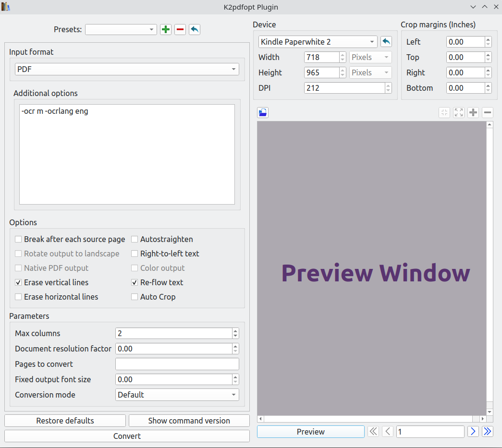Viewport: 502px width, 448px height.
Task: Click the Calibre books icon in title bar
Action: click(x=5, y=7)
